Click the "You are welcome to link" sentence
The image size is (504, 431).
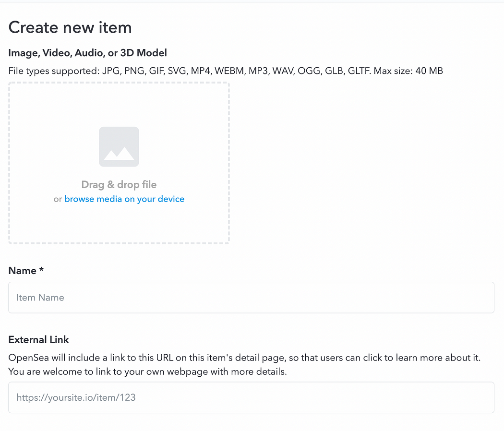click(x=147, y=372)
